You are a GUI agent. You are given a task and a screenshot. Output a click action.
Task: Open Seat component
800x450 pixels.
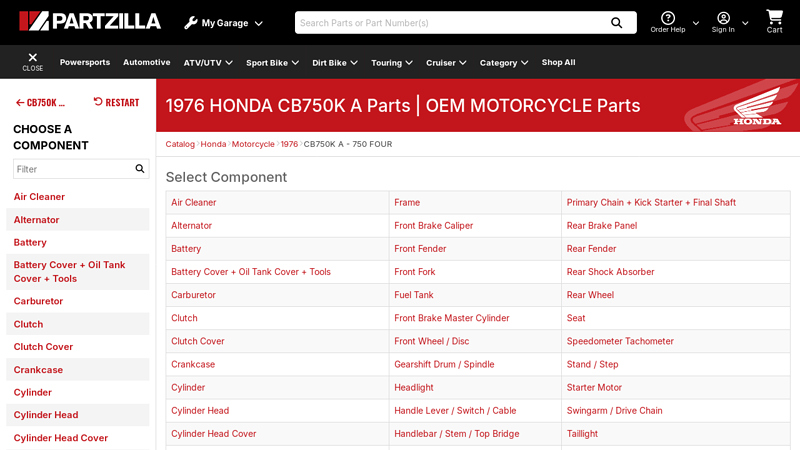pyautogui.click(x=576, y=318)
